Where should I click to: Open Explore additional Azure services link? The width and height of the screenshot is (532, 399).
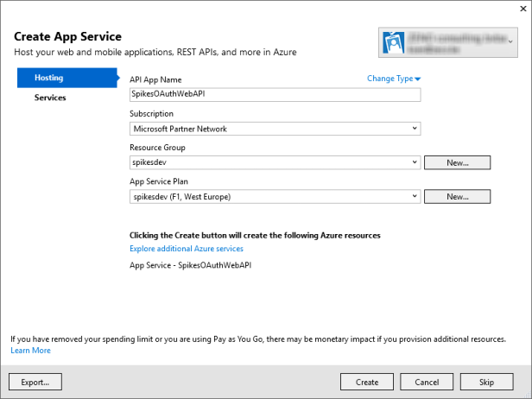(187, 249)
